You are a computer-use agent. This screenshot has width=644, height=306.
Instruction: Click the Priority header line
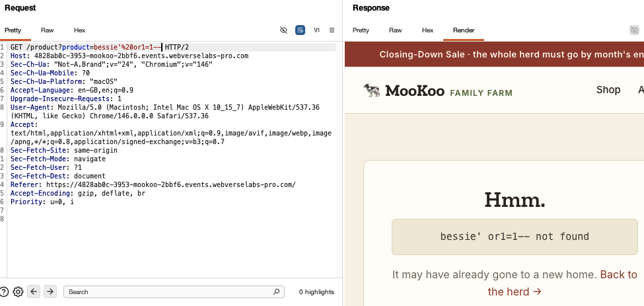tap(42, 202)
